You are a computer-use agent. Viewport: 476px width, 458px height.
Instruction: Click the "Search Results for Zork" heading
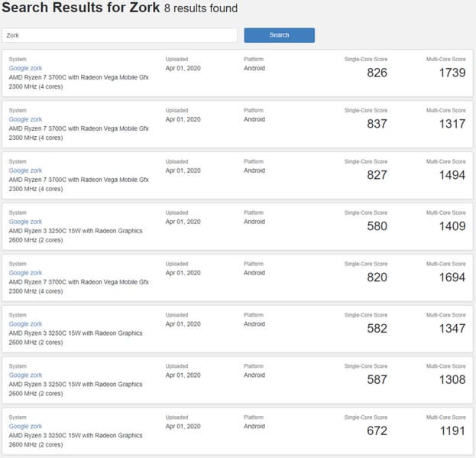tap(81, 8)
